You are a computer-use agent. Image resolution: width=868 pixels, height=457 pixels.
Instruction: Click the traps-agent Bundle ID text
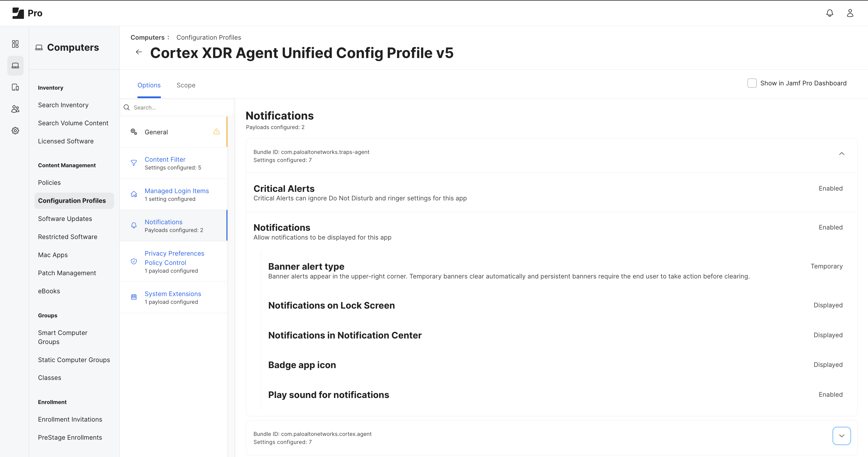pos(311,152)
